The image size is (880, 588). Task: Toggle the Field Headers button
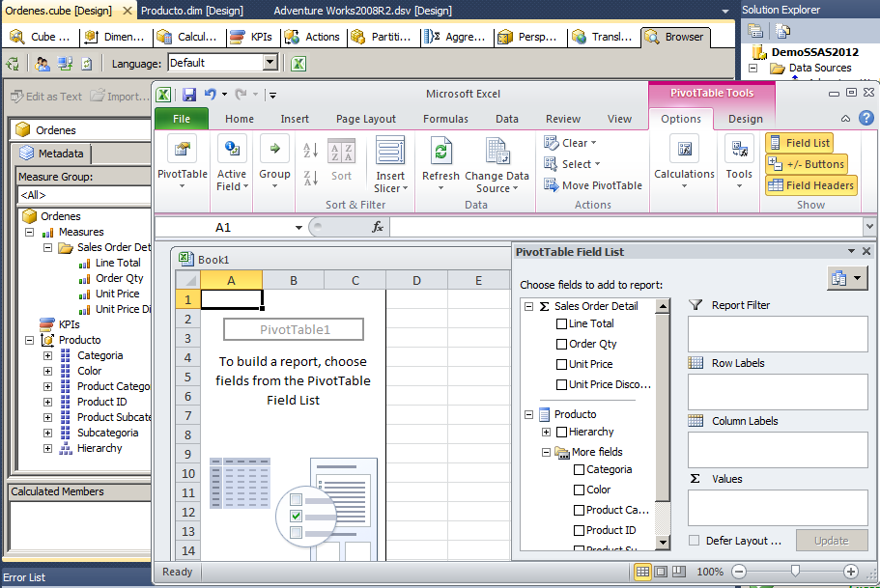point(811,185)
